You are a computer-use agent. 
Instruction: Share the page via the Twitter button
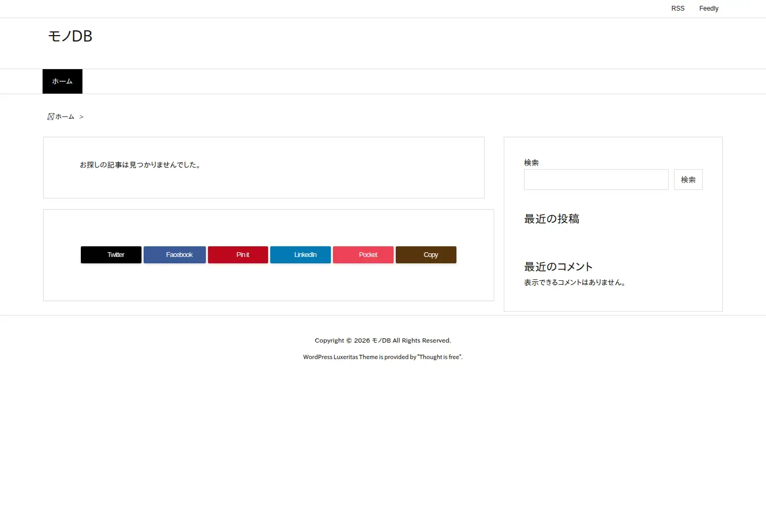tap(111, 255)
